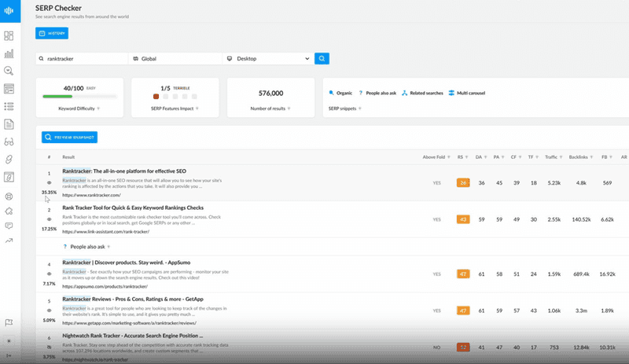Click the 35.35% value in row 1
629x364 pixels.
[49, 193]
